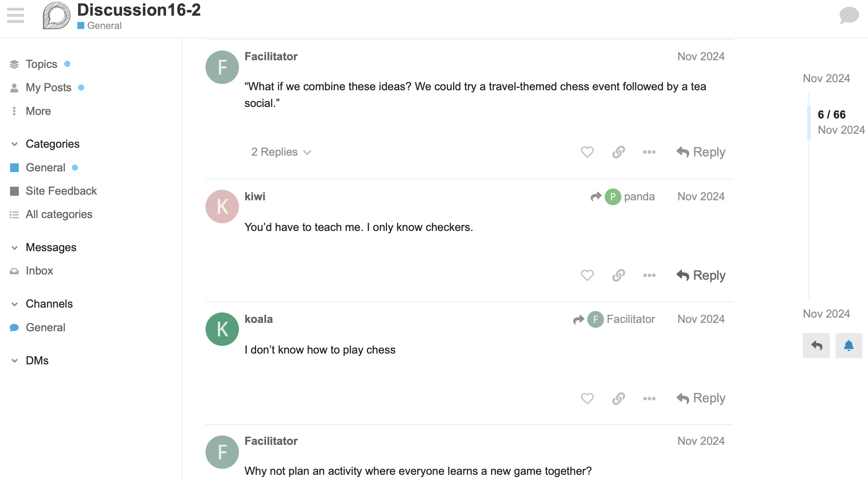Open the Site Feedback category
The height and width of the screenshot is (480, 868).
tap(61, 191)
